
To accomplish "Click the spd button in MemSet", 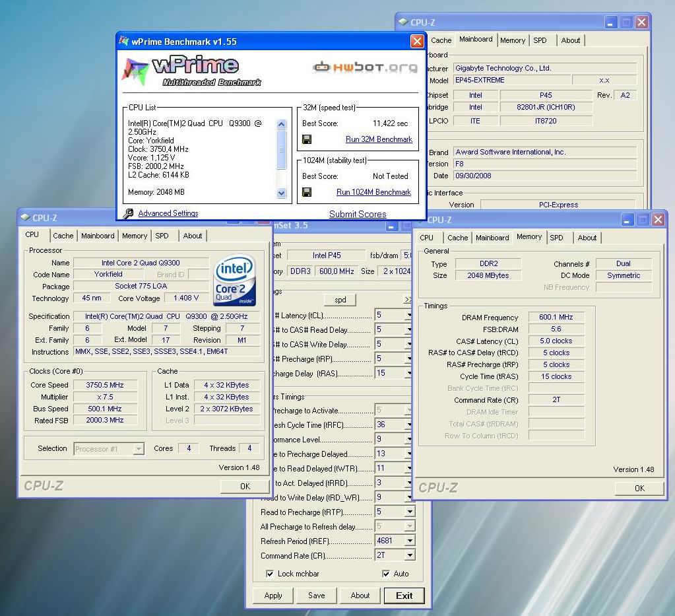I will click(340, 300).
